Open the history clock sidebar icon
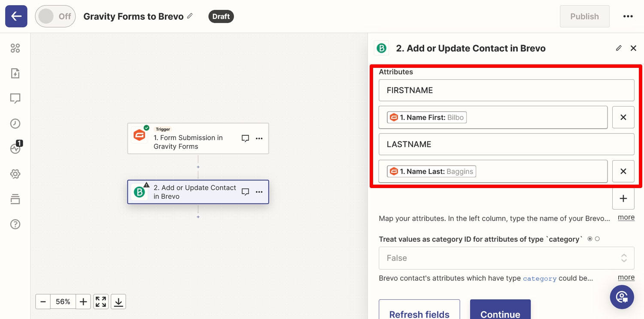 15,124
